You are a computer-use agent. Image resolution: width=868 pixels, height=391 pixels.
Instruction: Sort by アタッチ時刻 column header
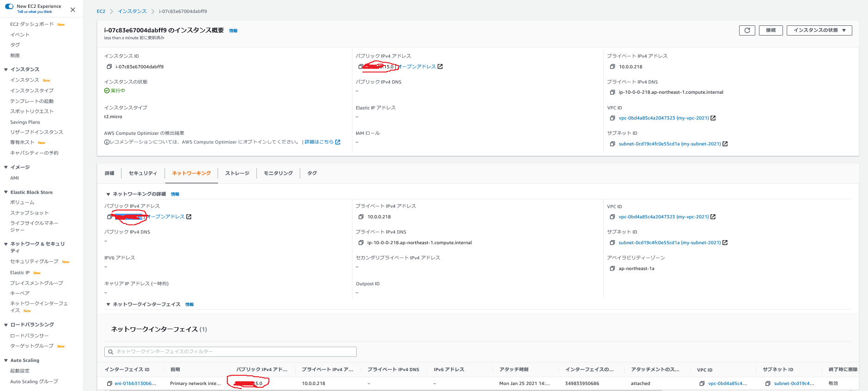click(514, 370)
